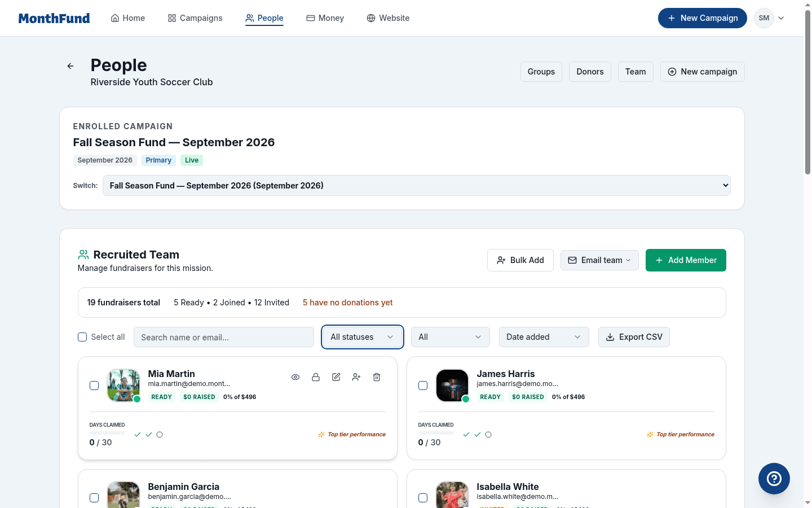Focus the Search name or email field
The width and height of the screenshot is (812, 508).
tap(224, 337)
